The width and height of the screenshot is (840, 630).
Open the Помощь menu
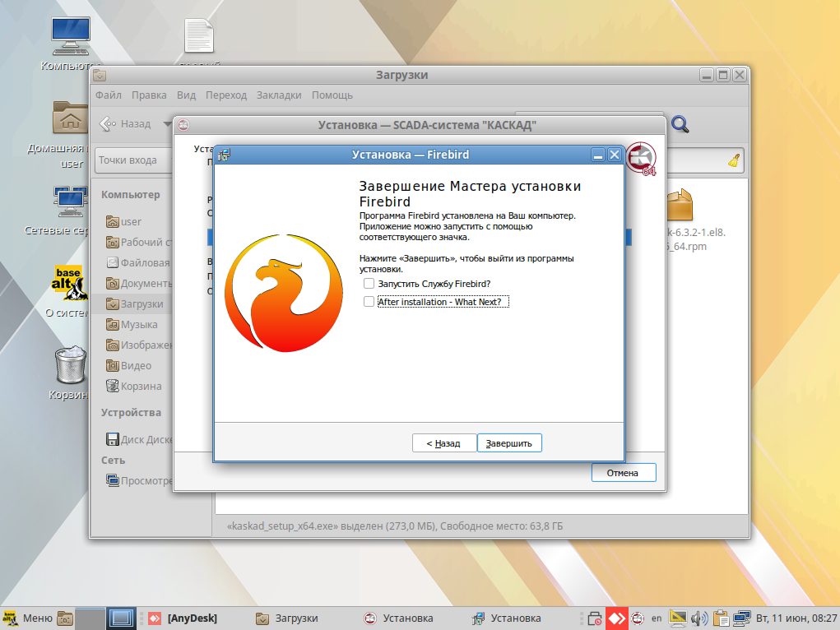pos(332,95)
